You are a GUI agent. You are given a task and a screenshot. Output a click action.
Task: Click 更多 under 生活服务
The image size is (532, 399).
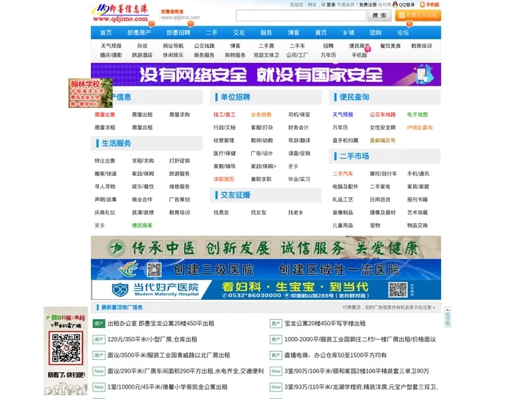click(x=100, y=225)
